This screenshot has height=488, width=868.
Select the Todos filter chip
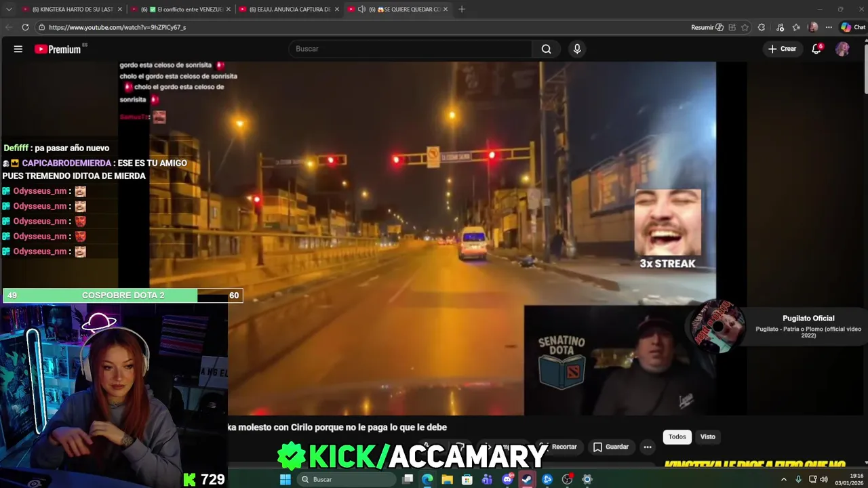677,436
